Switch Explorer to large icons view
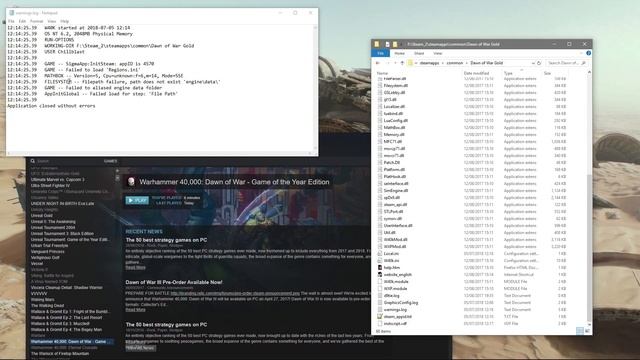Screen dimensions: 640x360 [x=587, y=331]
